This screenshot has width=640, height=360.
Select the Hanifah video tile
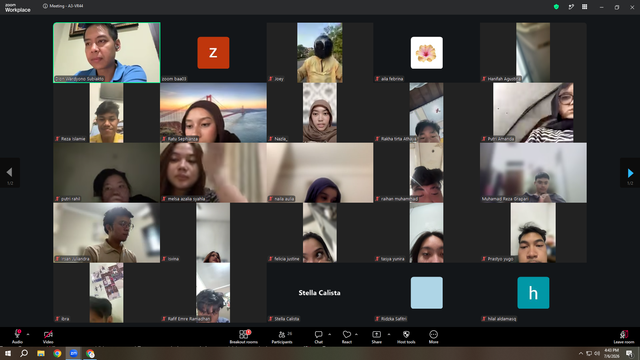533,53
